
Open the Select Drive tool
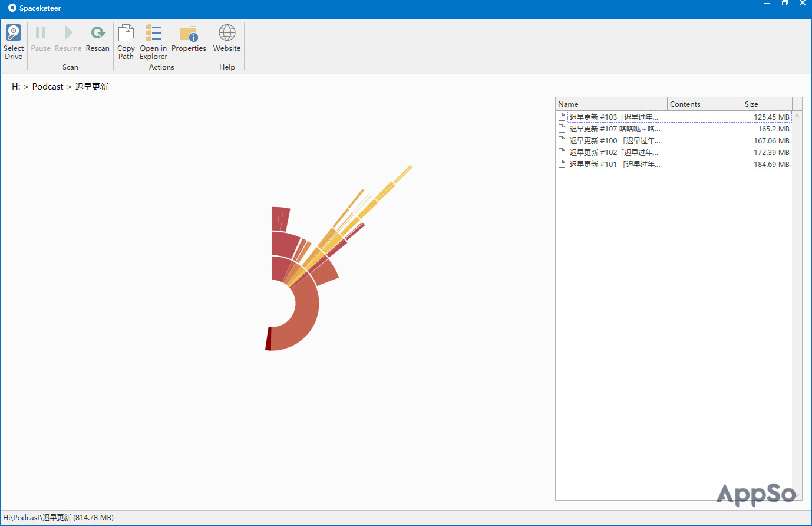coord(14,42)
